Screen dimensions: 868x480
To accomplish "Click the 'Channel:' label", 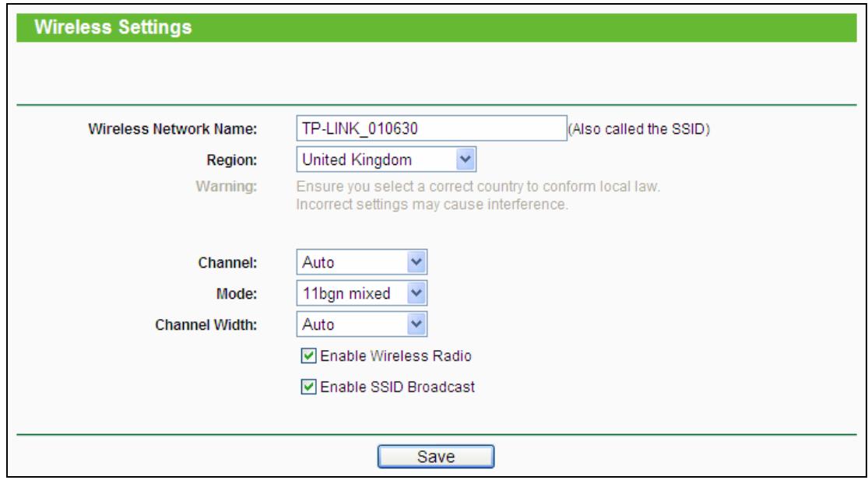I will 227,263.
